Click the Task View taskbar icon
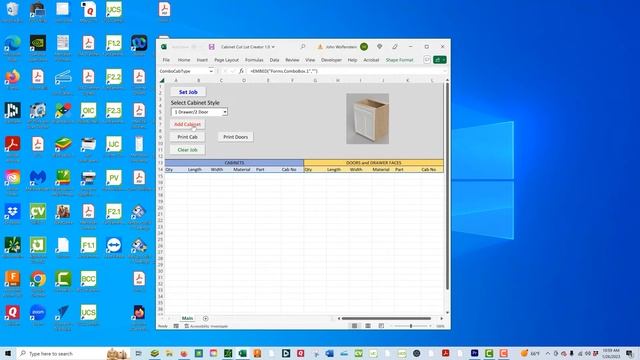The image size is (640, 360). point(138,353)
